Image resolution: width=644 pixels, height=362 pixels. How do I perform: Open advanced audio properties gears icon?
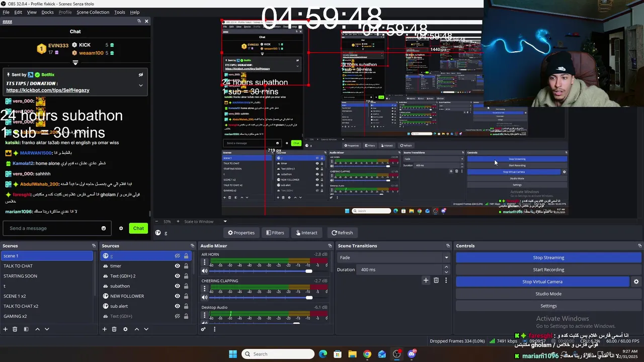203,329
